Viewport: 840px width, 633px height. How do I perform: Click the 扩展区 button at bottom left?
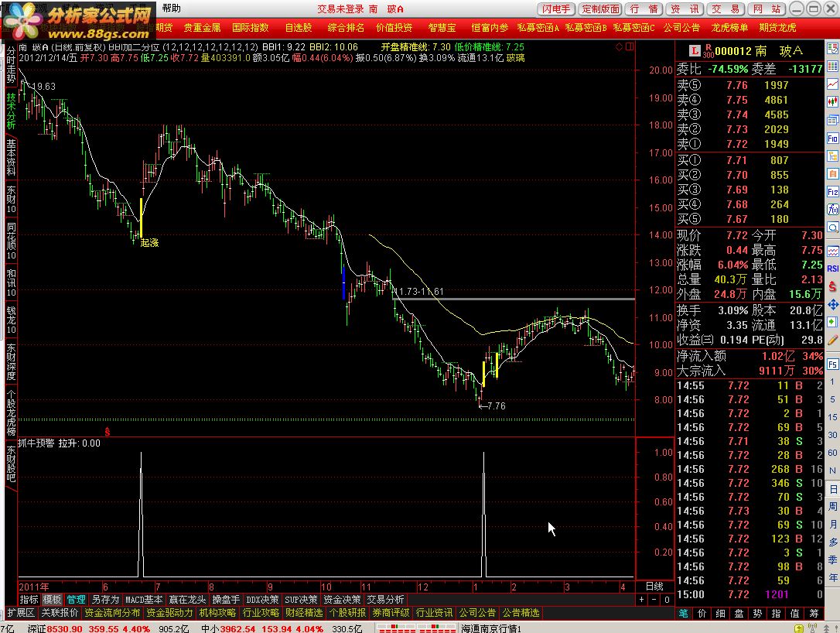[21, 613]
